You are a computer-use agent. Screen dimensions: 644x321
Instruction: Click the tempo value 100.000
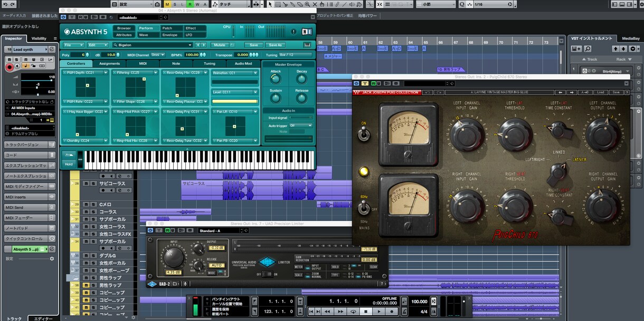coord(419,301)
